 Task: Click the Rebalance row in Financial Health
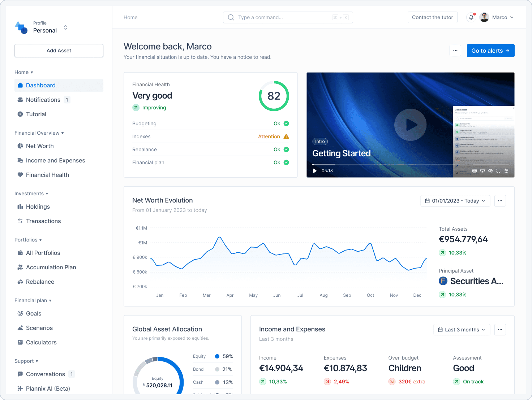(x=211, y=149)
